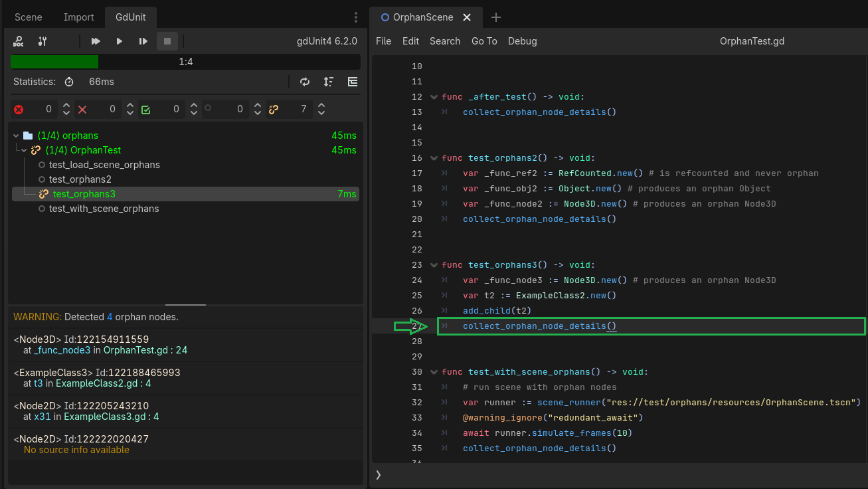Click the orphans folder icon

pos(28,136)
